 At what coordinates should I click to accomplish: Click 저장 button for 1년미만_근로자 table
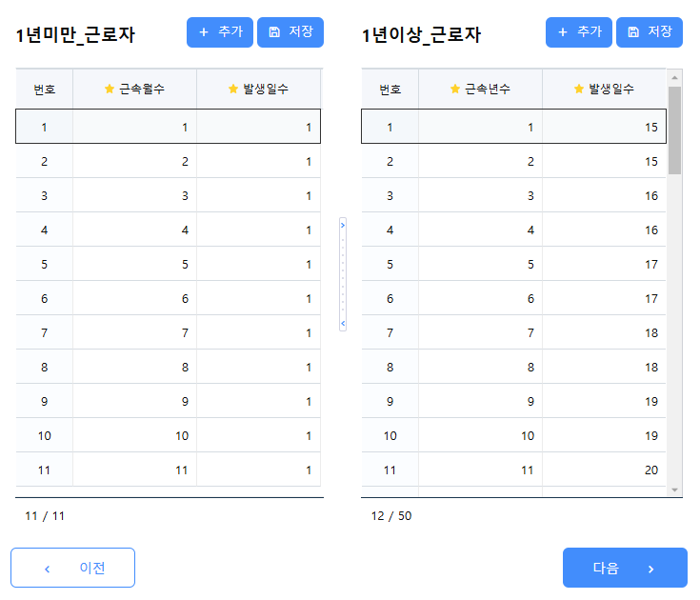pyautogui.click(x=290, y=32)
